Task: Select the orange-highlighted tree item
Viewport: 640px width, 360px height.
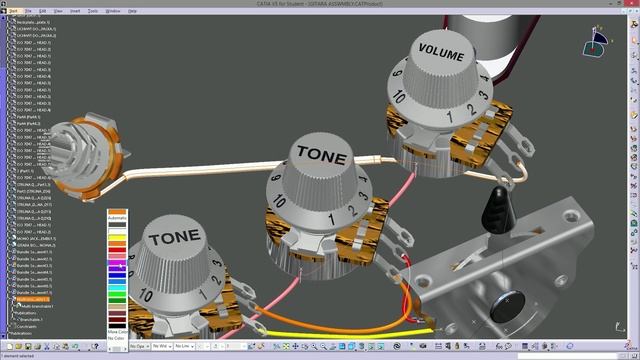Action: pos(33,299)
